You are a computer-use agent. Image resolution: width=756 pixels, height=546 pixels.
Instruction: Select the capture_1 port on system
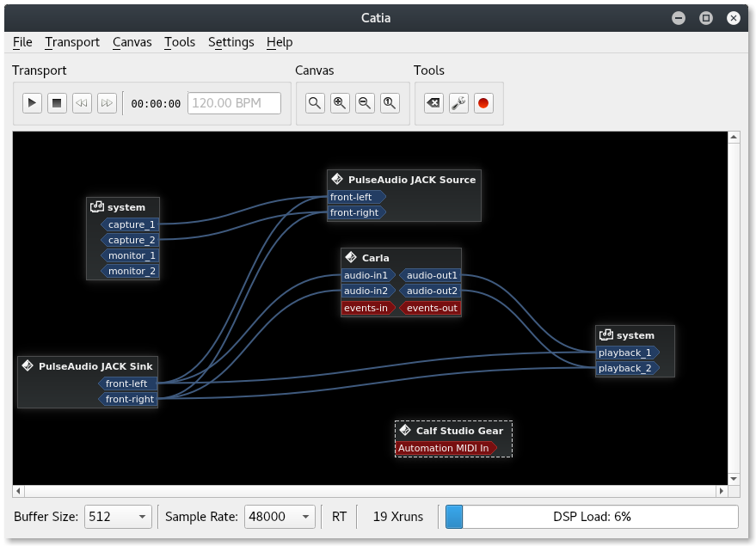coord(130,224)
